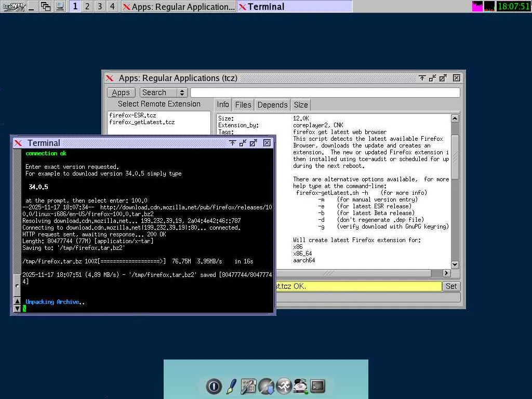
Task: Select the Apps window in the taskbar
Action: point(179,6)
